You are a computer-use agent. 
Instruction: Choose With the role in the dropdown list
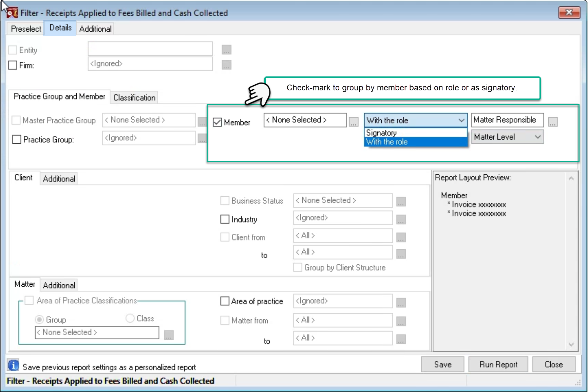[416, 142]
